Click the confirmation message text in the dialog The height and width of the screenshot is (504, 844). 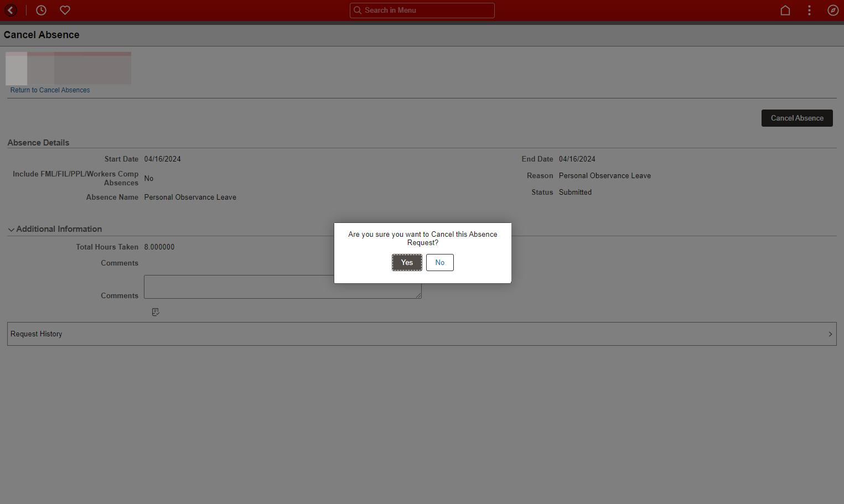coord(423,238)
